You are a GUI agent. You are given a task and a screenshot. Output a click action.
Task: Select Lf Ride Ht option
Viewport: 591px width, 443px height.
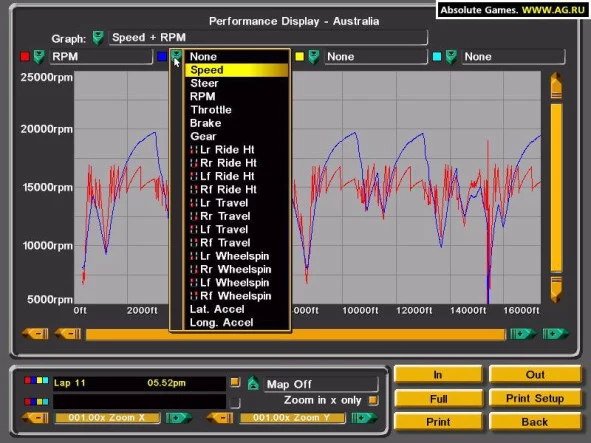click(x=237, y=176)
